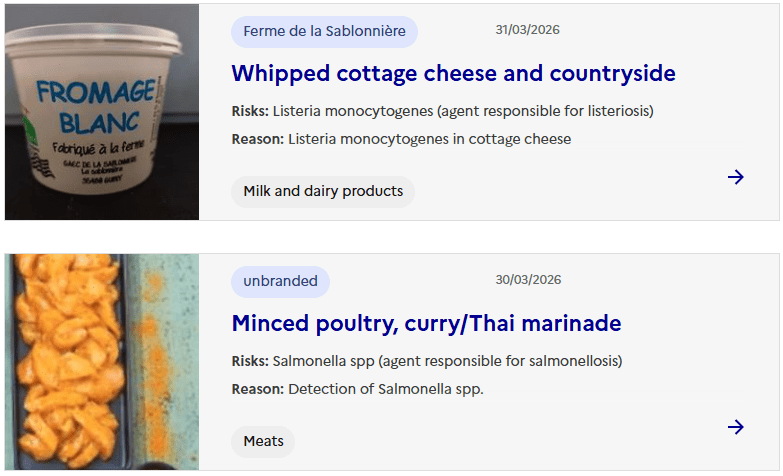Click the bold Risks label in cheese card
This screenshot has width=783, height=476.
250,111
